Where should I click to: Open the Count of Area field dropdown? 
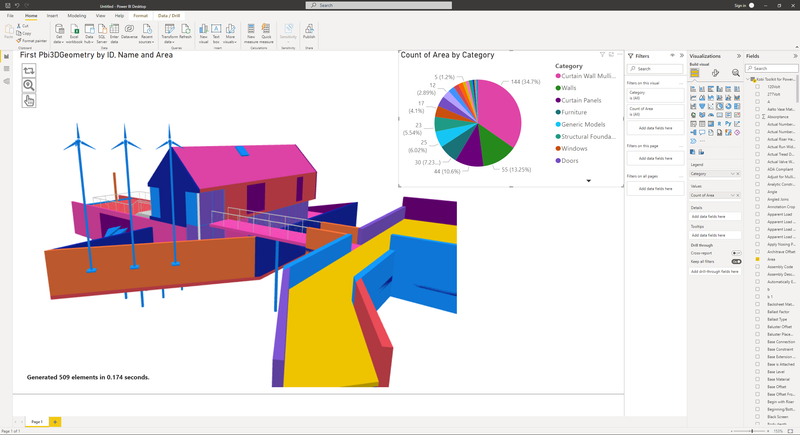click(x=733, y=195)
